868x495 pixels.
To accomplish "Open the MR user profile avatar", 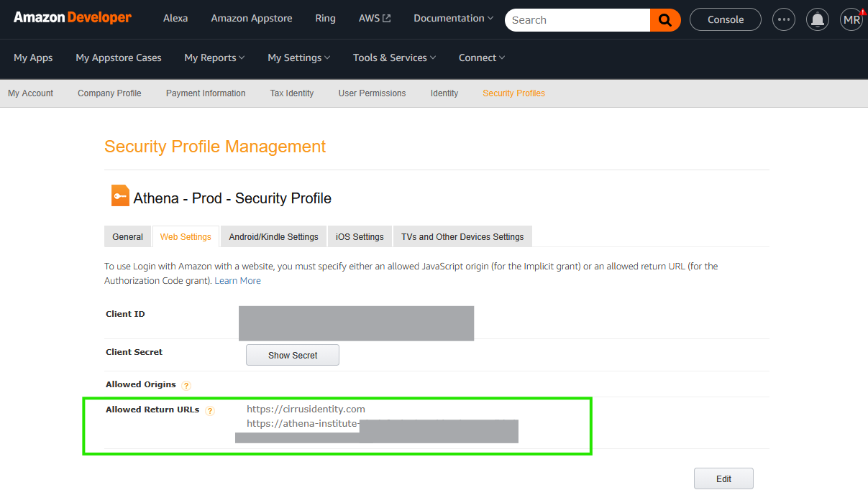I will [851, 20].
